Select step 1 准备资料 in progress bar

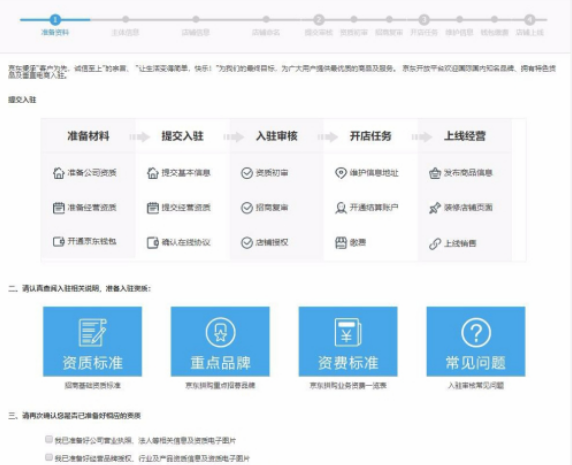pos(55,19)
